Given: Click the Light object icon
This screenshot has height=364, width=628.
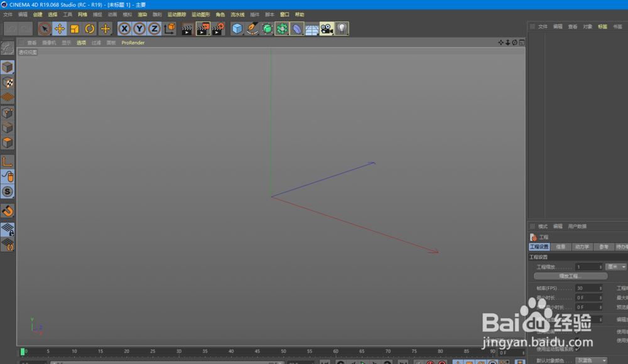Looking at the screenshot, I should pyautogui.click(x=341, y=28).
